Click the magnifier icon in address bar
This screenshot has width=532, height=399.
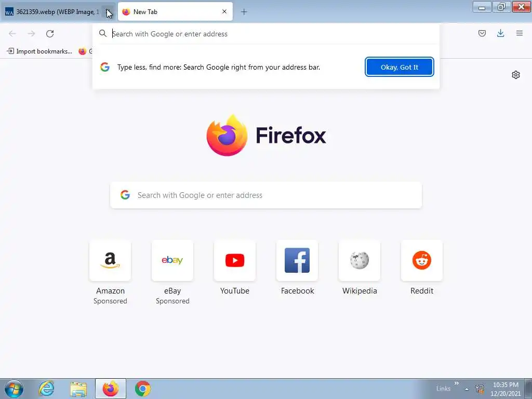(103, 33)
